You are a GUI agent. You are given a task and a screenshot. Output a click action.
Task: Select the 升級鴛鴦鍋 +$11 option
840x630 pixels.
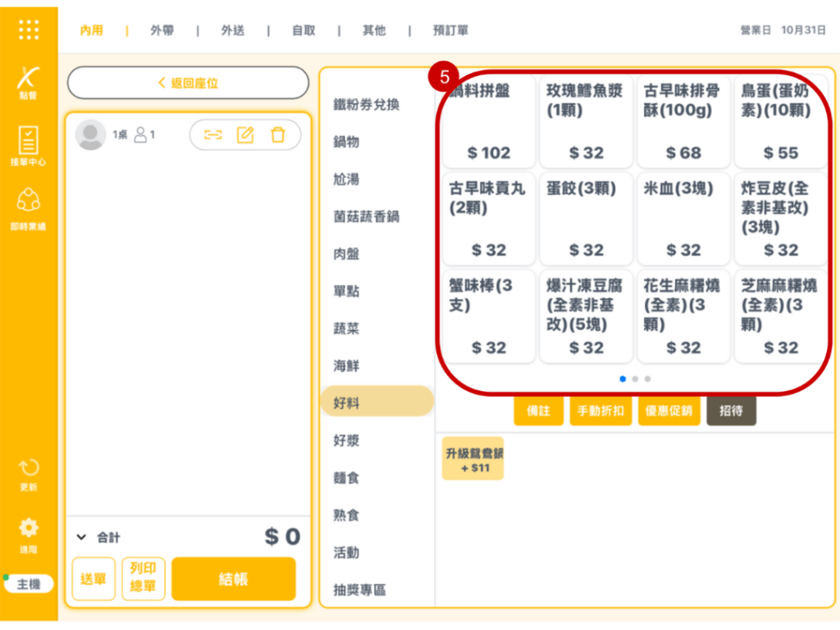[472, 459]
